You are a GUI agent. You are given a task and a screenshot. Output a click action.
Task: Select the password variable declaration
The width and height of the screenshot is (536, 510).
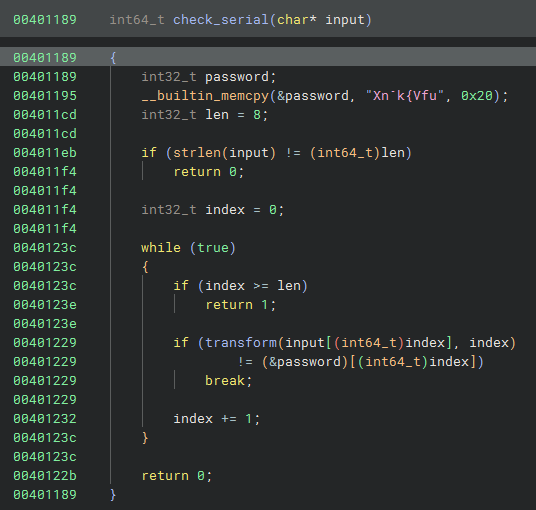point(209,77)
